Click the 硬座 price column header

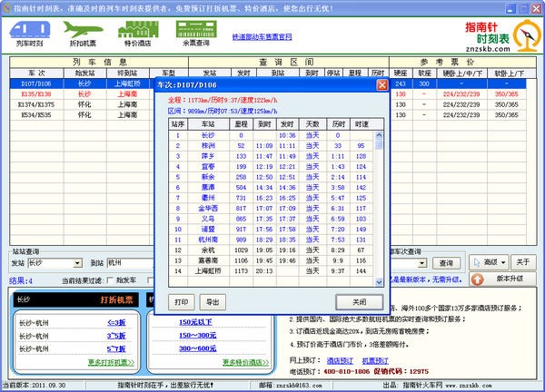tap(401, 73)
